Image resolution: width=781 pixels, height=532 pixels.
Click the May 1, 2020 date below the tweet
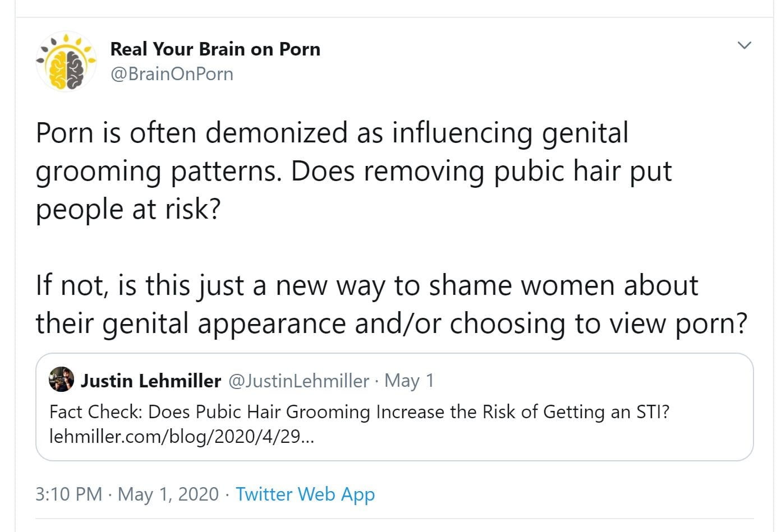tap(168, 494)
